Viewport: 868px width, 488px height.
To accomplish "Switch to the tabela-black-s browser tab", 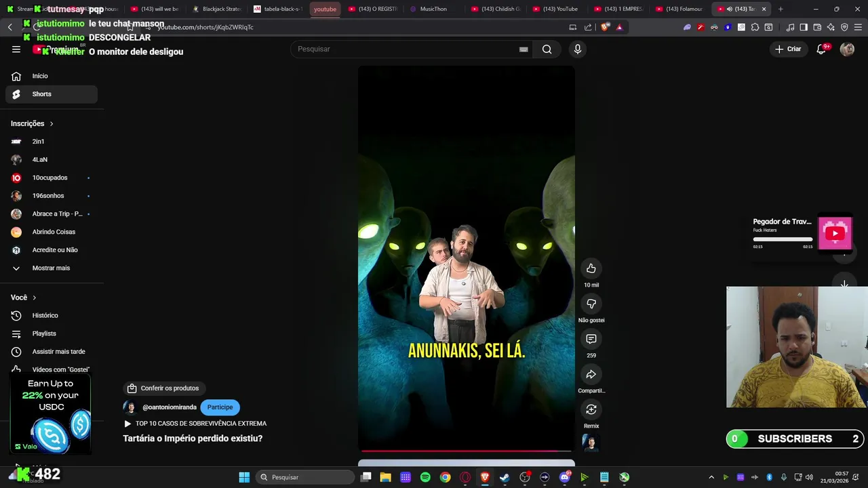I will click(278, 9).
